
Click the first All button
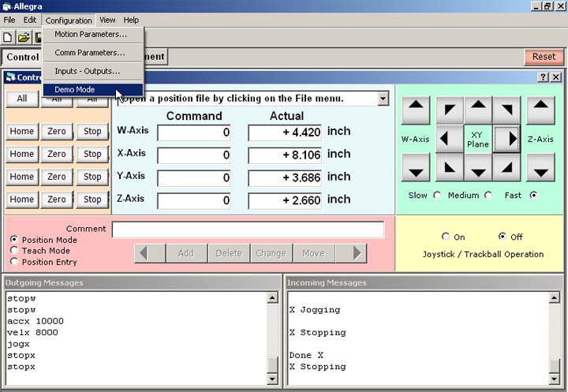tap(22, 99)
